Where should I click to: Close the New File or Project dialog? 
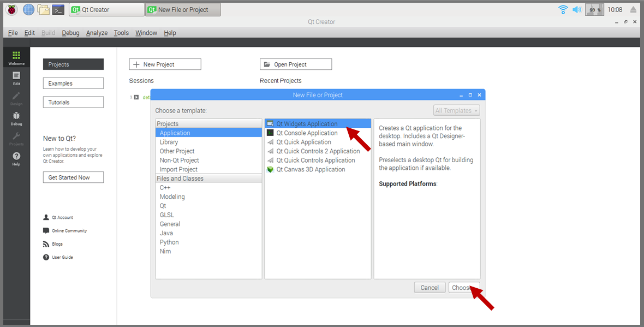pyautogui.click(x=479, y=95)
